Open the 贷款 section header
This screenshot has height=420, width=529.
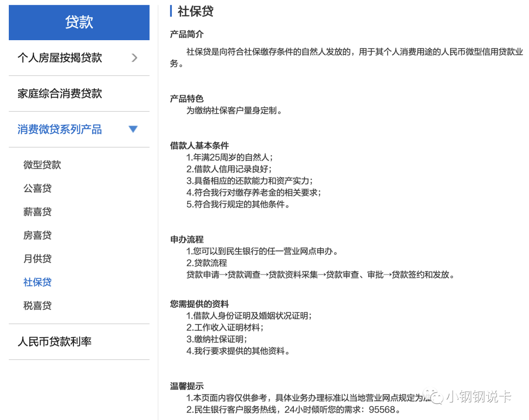(x=78, y=22)
